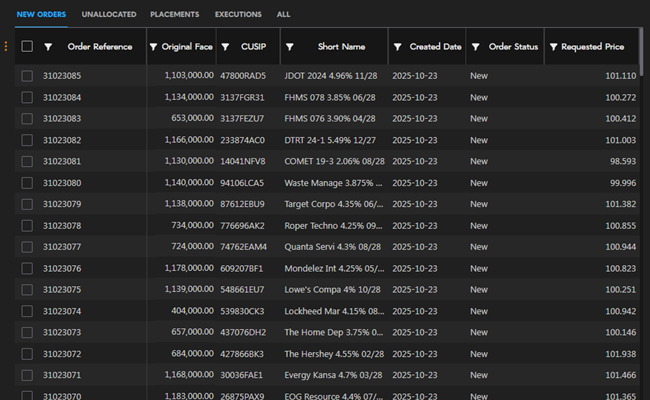The image size is (650, 400).
Task: Click order reference 31023081 cell
Action: point(62,161)
